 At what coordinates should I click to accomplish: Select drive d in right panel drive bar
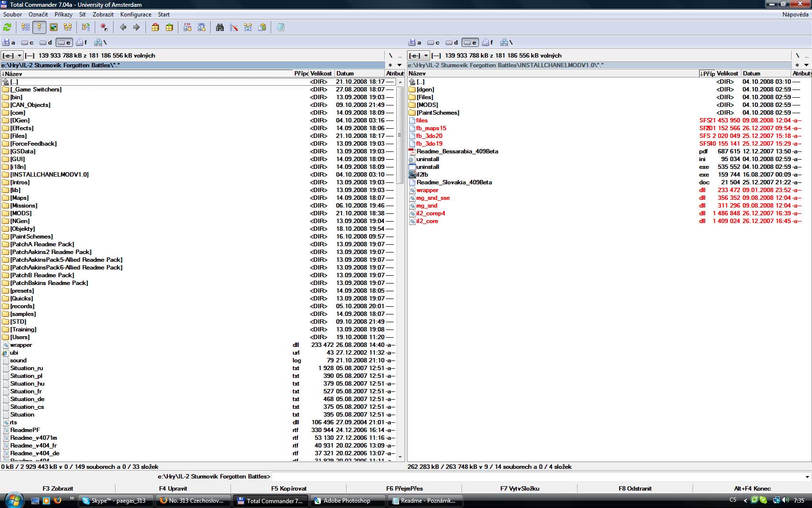[451, 43]
